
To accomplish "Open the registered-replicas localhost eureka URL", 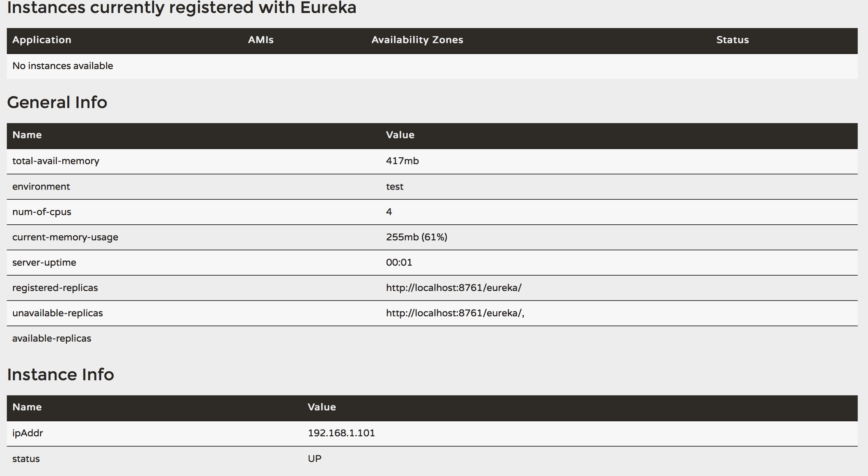I will click(453, 288).
